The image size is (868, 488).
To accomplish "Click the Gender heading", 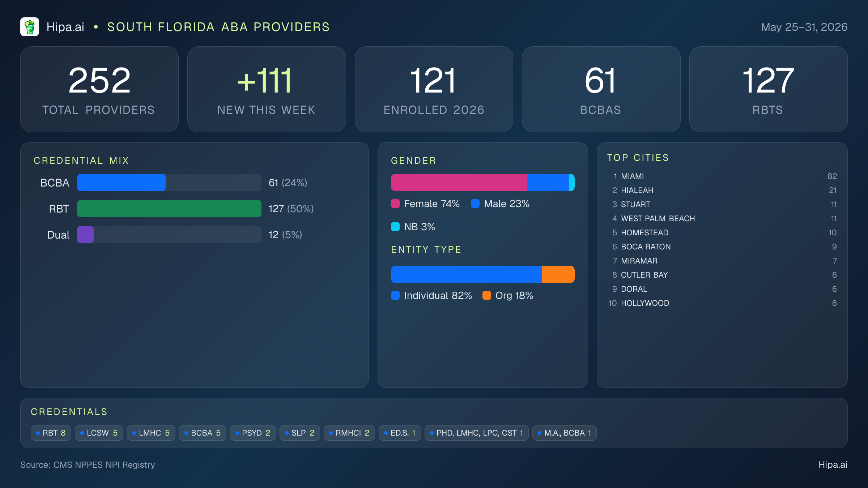I will coord(413,160).
